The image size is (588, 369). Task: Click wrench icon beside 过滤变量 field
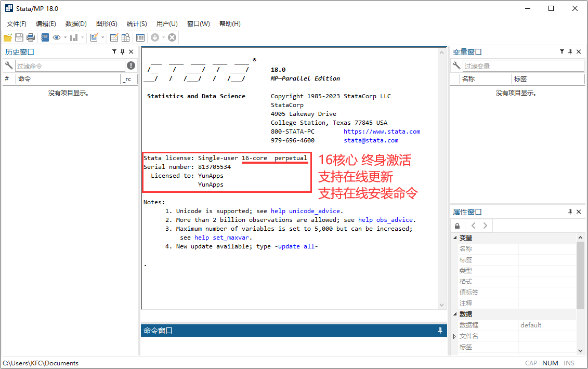(456, 65)
